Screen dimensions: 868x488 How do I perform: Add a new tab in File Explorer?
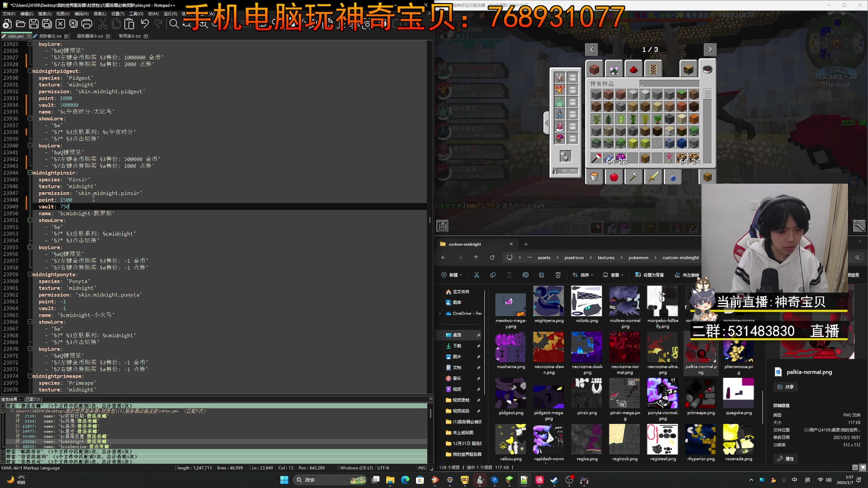coord(526,244)
